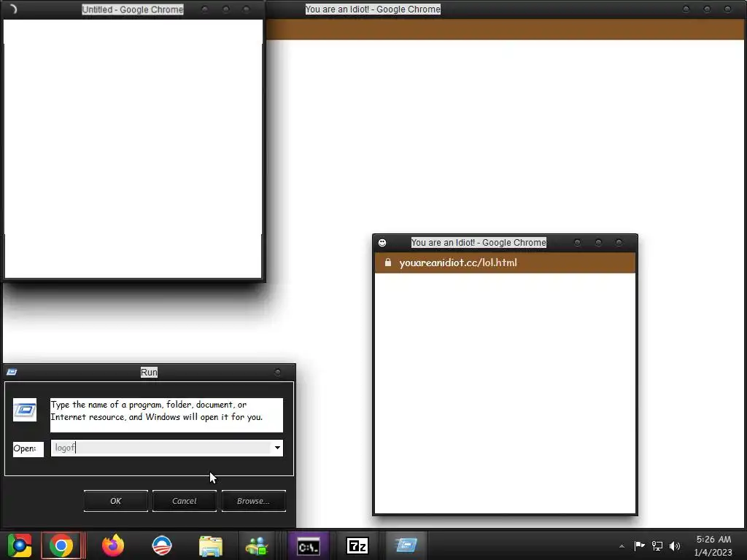Click the Run program icon beside description
This screenshot has width=747, height=560.
[x=25, y=410]
